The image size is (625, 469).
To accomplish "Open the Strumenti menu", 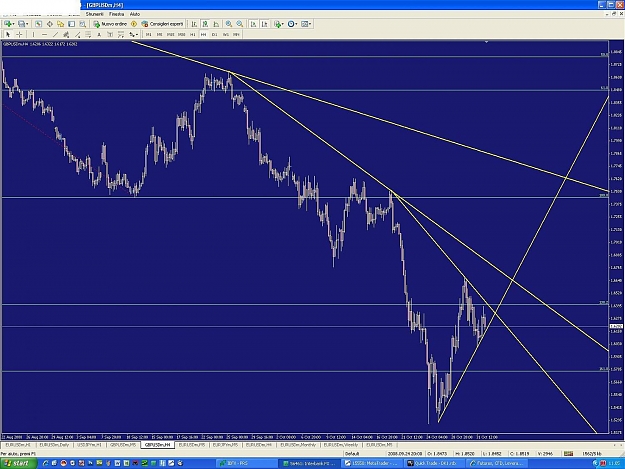I will point(94,14).
